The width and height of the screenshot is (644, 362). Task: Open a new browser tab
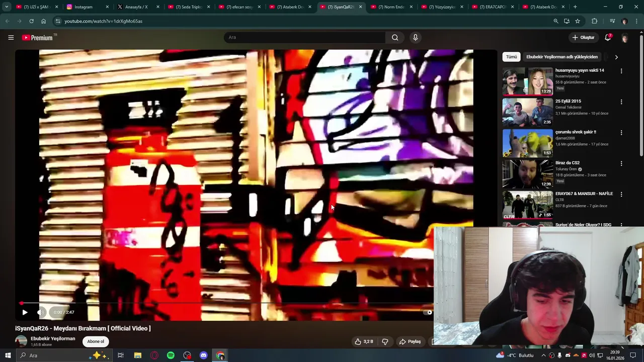[575, 7]
